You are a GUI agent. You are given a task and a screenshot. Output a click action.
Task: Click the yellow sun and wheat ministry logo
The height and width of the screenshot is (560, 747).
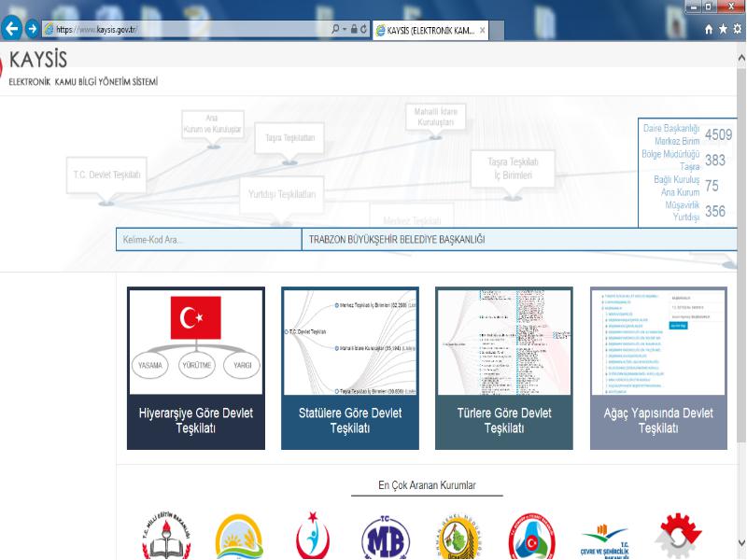click(239, 536)
